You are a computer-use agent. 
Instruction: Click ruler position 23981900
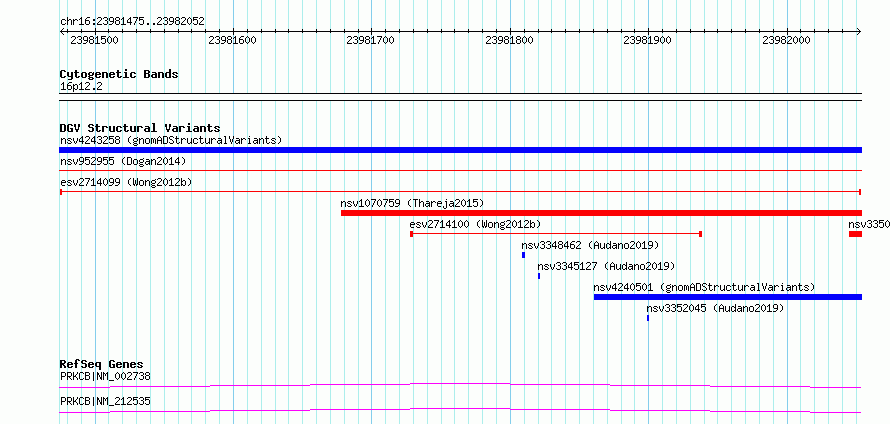[x=647, y=40]
